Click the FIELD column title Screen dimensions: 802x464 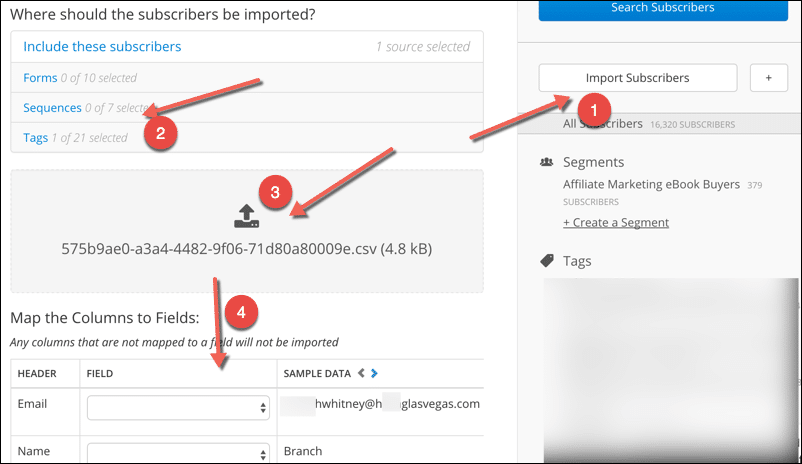coord(100,373)
